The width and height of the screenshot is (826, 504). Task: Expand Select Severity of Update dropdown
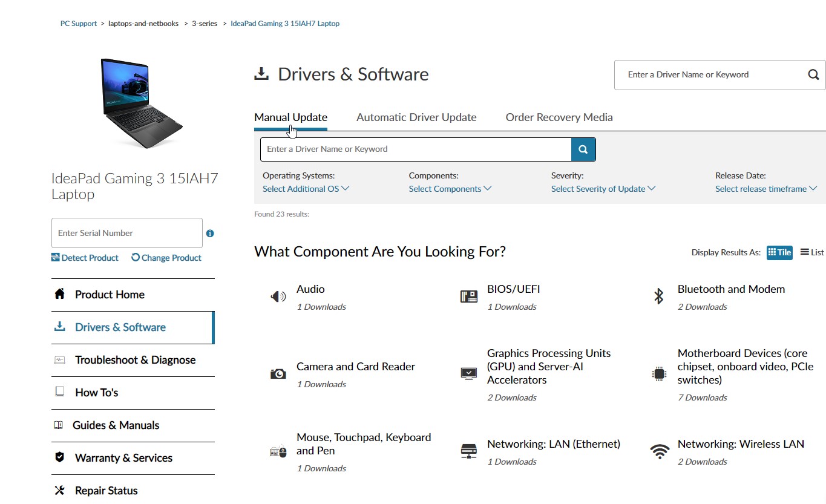[603, 189]
